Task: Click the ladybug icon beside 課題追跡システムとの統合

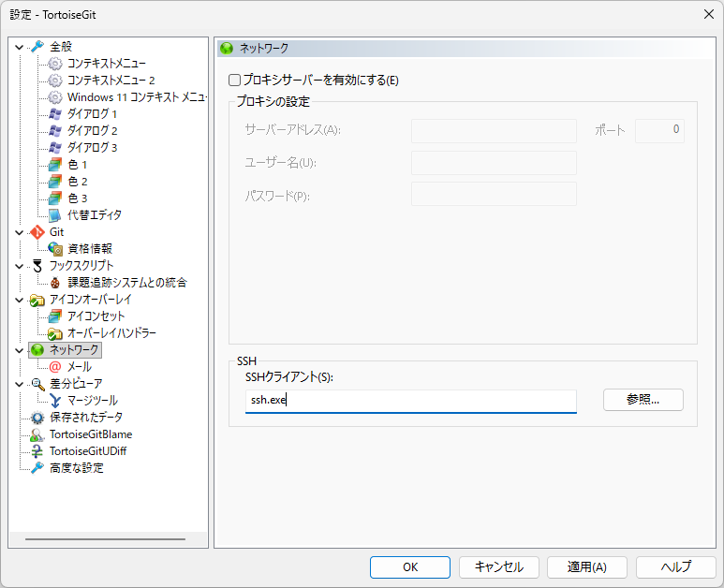Action: point(55,283)
